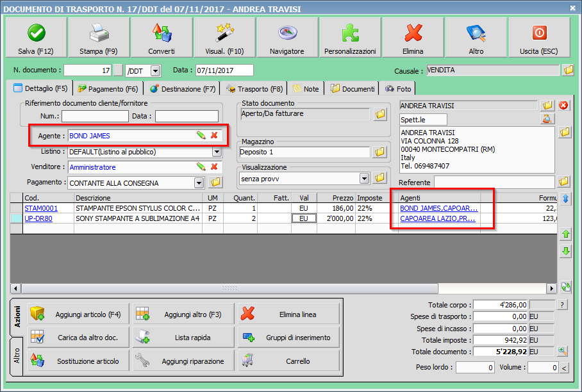The height and width of the screenshot is (392, 582).
Task: Click green up arrow to move line up
Action: tap(566, 234)
